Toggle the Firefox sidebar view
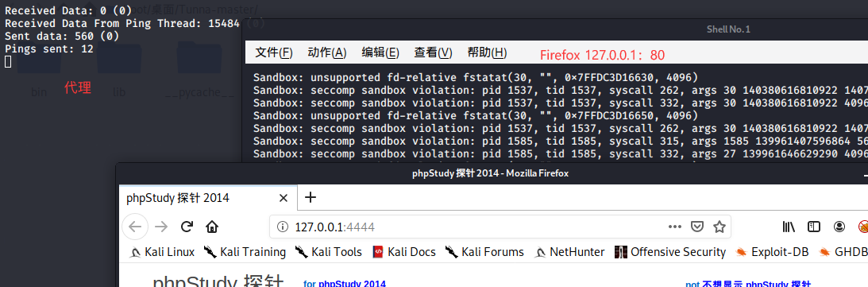This screenshot has width=868, height=287. click(814, 227)
